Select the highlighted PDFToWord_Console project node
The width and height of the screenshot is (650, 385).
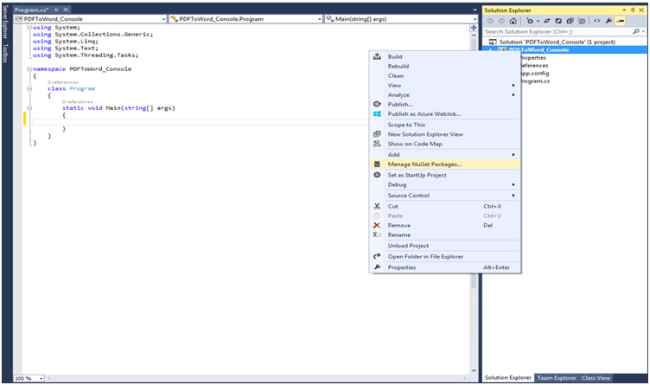565,50
